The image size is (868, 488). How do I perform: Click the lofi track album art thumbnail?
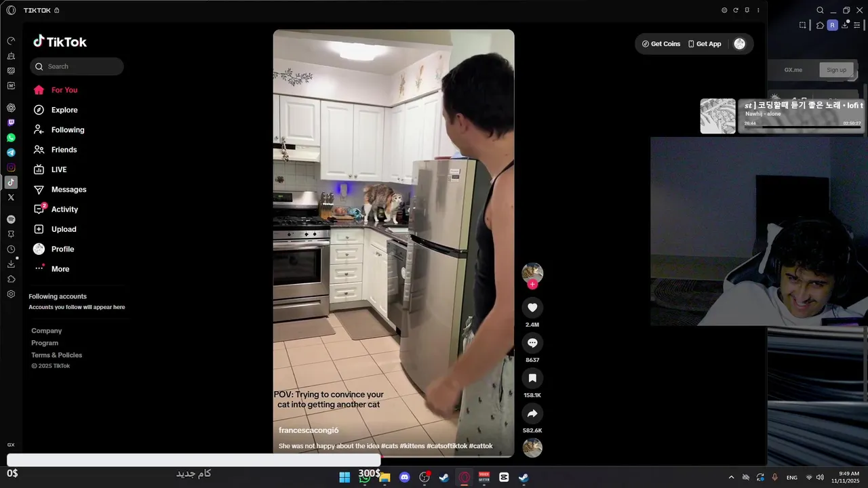[717, 116]
